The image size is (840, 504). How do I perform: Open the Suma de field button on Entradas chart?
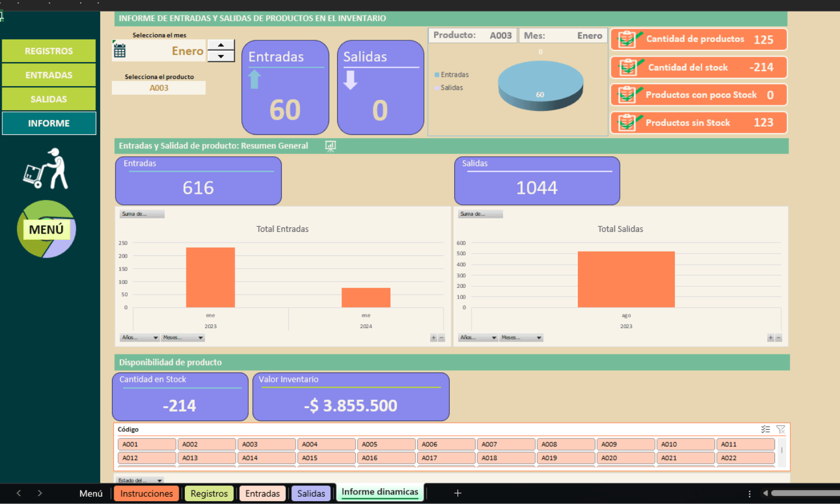(x=142, y=214)
